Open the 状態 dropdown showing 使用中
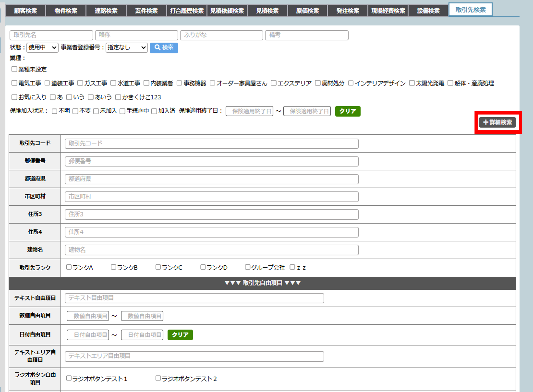 pos(42,48)
